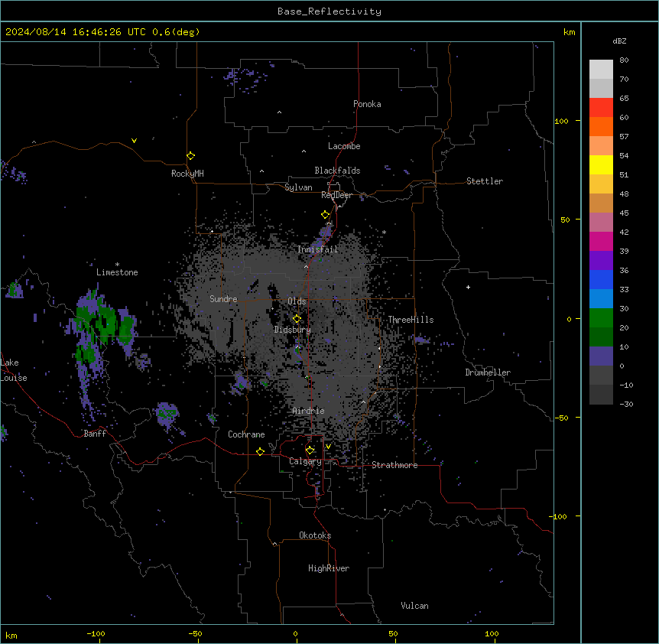Click the Airdrie city label
Viewport: 659px width, 644px height.
pos(309,411)
